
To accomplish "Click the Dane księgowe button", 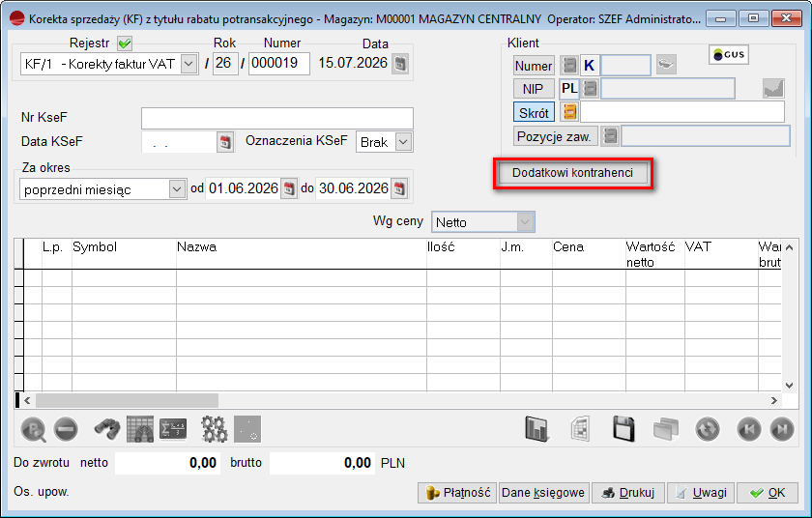I will pyautogui.click(x=543, y=493).
